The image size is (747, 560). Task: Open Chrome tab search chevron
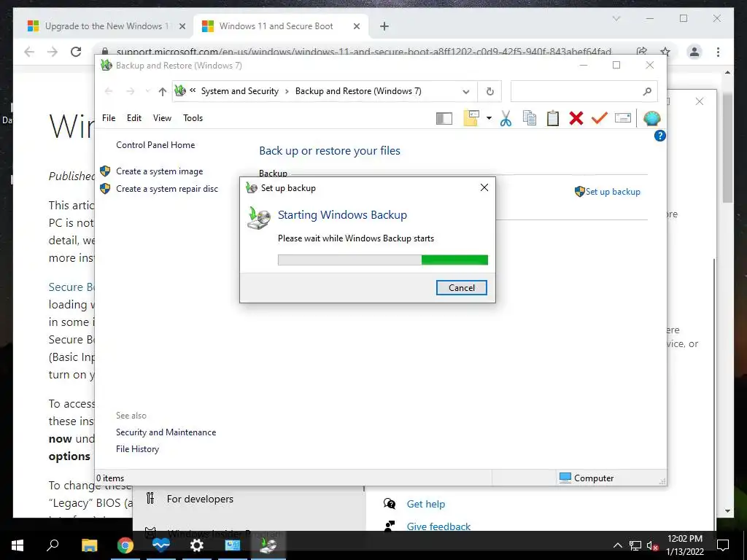tap(616, 18)
